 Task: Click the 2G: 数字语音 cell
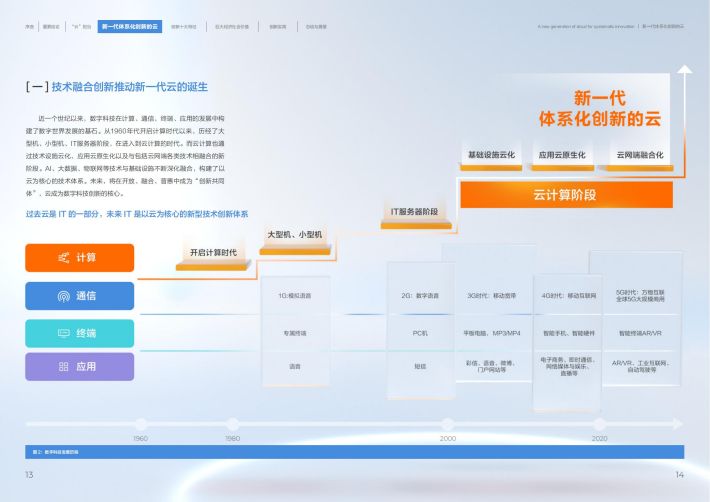click(x=420, y=296)
